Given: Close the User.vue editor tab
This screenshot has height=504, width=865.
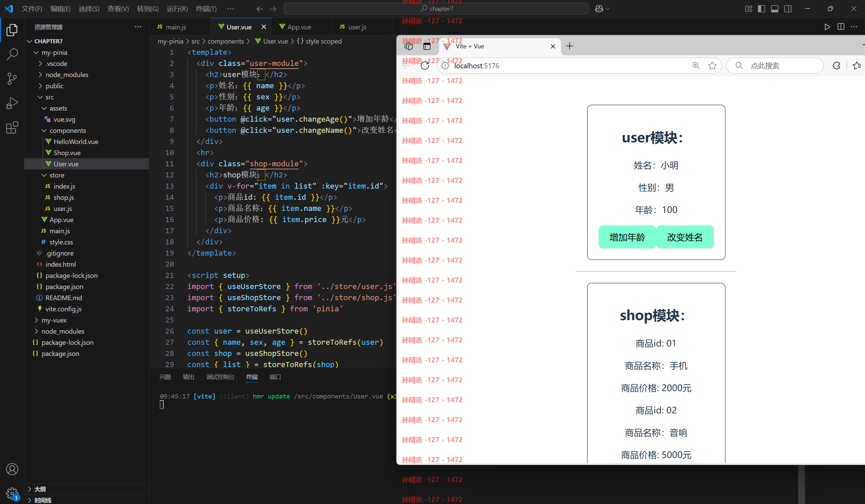Looking at the screenshot, I should pos(264,27).
